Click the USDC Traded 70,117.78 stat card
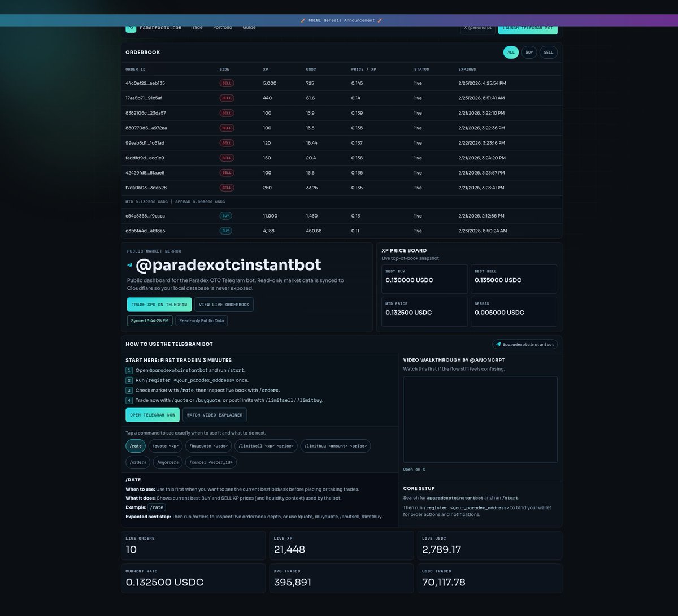 490,578
